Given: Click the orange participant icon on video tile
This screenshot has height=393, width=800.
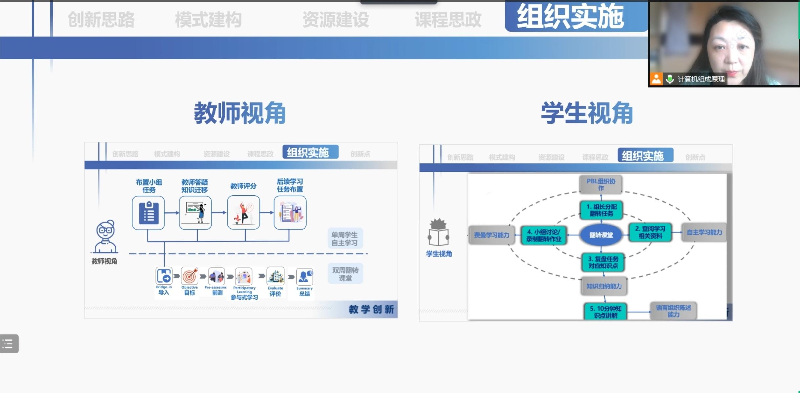Looking at the screenshot, I should (x=656, y=79).
